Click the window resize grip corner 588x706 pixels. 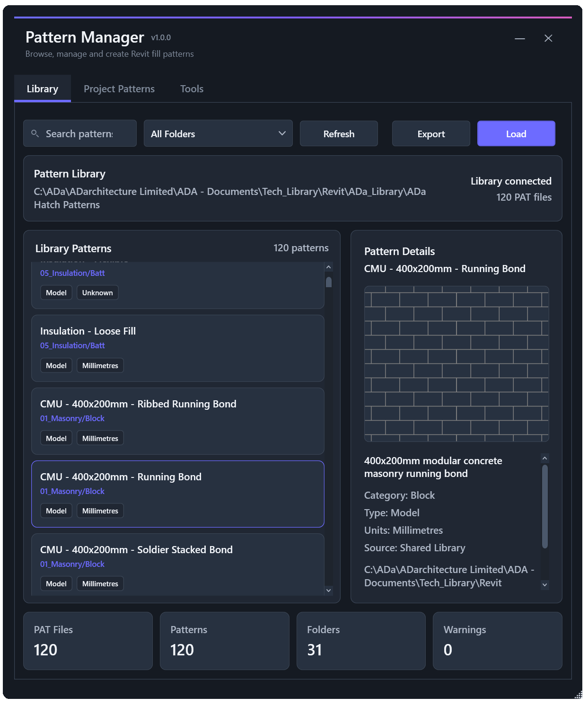point(579,695)
